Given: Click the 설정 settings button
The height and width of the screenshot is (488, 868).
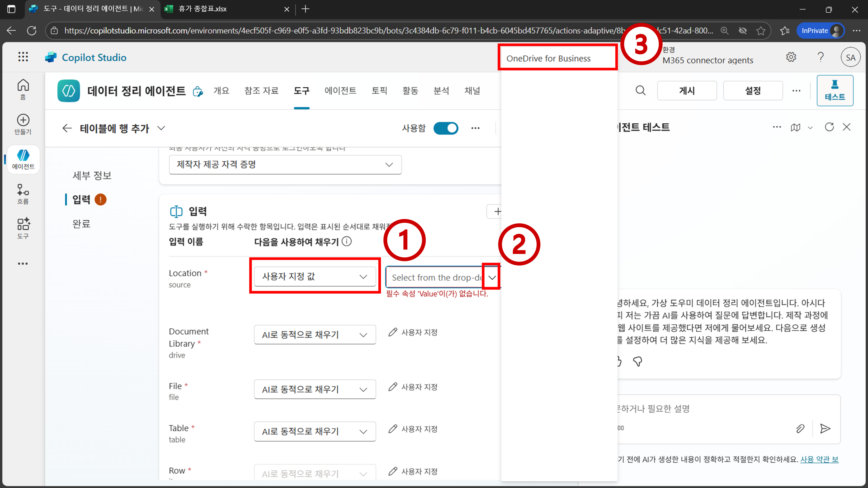Looking at the screenshot, I should 752,91.
